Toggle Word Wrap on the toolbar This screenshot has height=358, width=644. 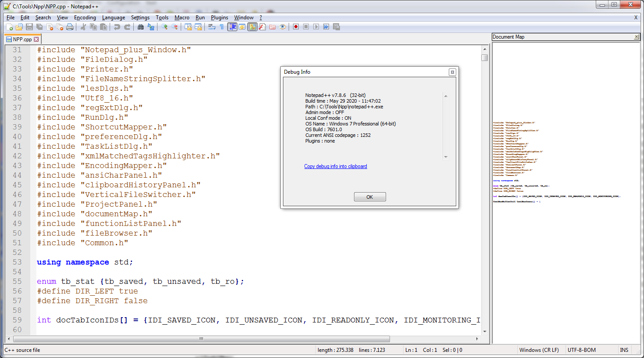211,27
